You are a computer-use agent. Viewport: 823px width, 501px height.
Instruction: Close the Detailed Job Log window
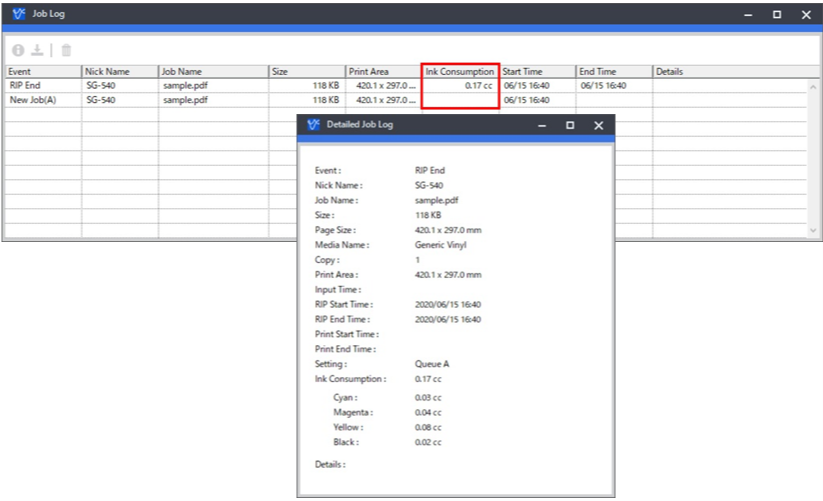598,126
